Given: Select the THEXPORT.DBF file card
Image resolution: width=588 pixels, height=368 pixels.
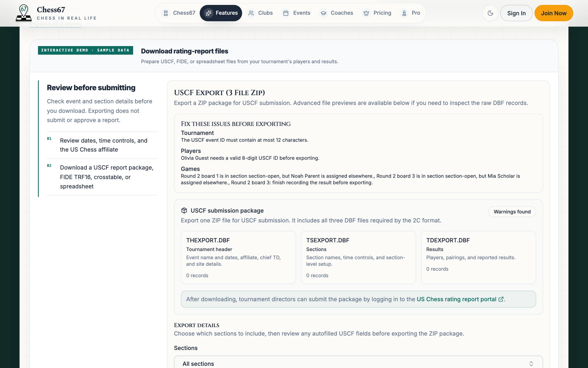Looking at the screenshot, I should (x=238, y=257).
